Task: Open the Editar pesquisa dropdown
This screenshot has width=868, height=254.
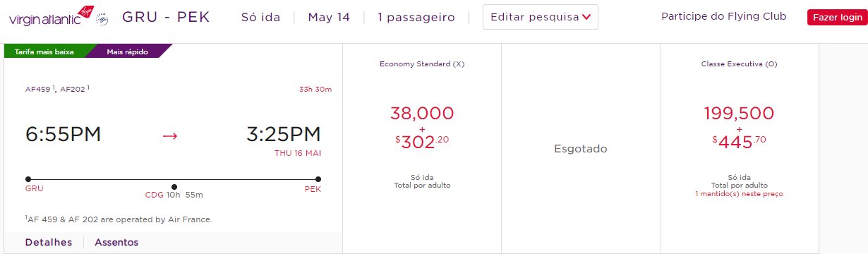Action: pos(541,17)
